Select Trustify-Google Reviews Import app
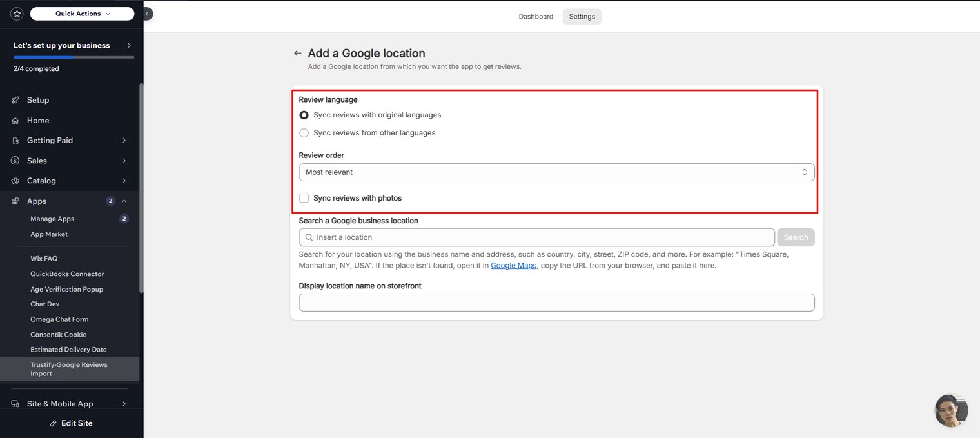The height and width of the screenshot is (438, 980). [x=70, y=369]
